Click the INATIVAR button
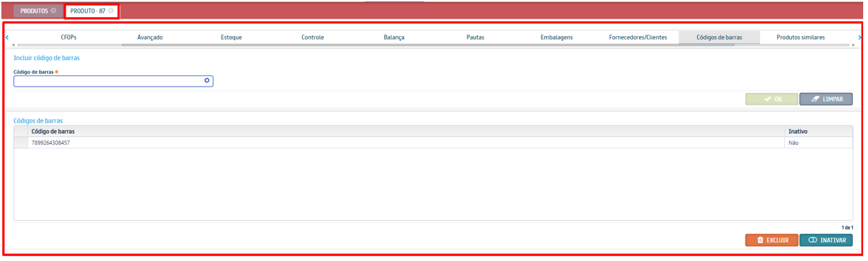Image resolution: width=868 pixels, height=261 pixels. click(826, 240)
